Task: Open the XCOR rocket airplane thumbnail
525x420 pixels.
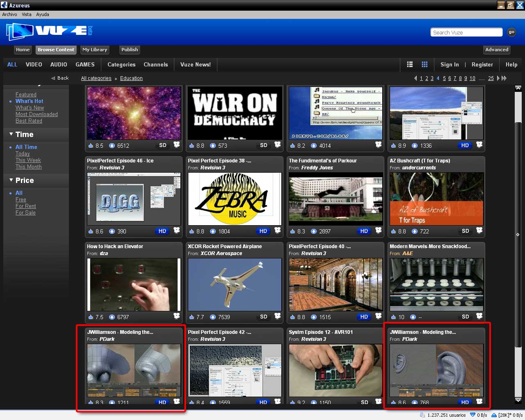Action: click(235, 285)
